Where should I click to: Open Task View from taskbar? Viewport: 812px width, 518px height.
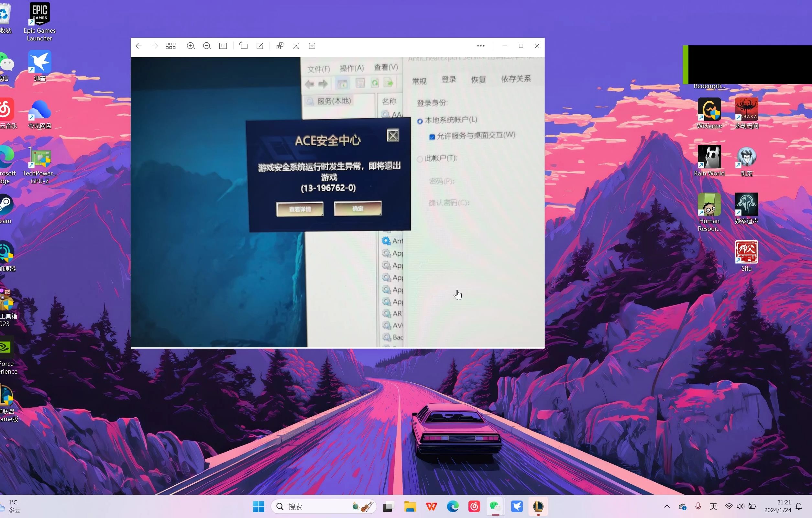(x=389, y=507)
